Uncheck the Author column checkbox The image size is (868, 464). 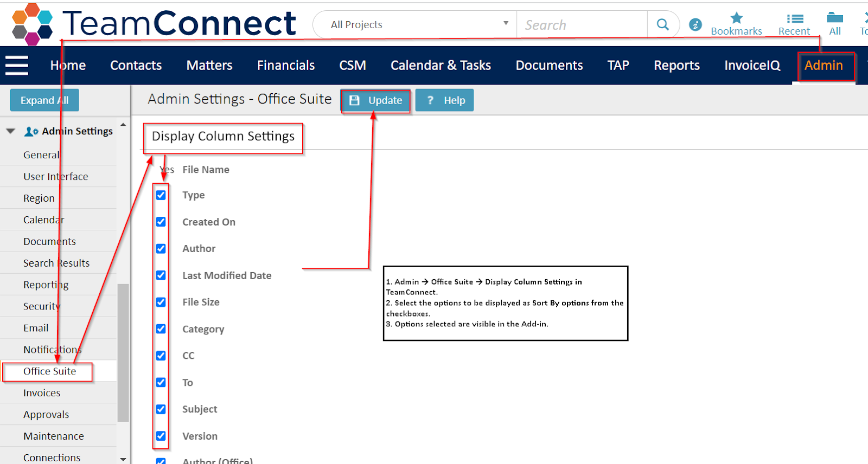click(161, 249)
